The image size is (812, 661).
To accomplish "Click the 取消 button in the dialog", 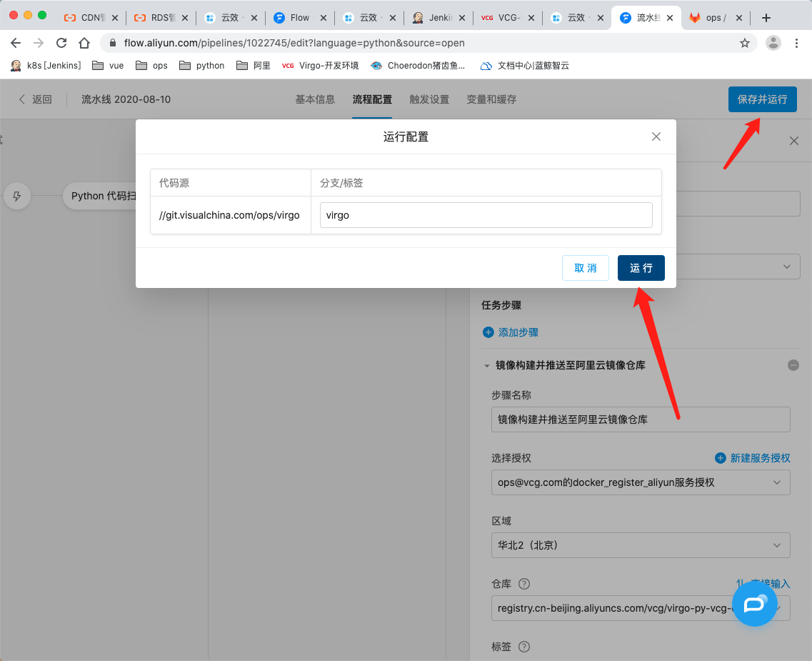I will coord(585,268).
